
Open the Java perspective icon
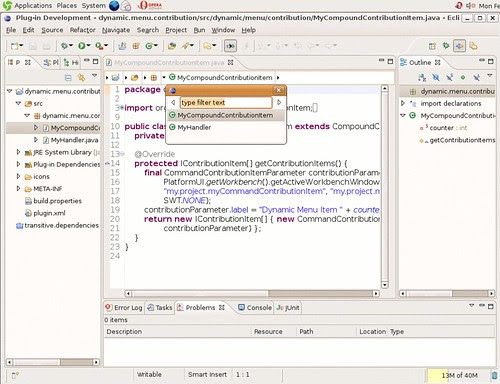tap(473, 46)
